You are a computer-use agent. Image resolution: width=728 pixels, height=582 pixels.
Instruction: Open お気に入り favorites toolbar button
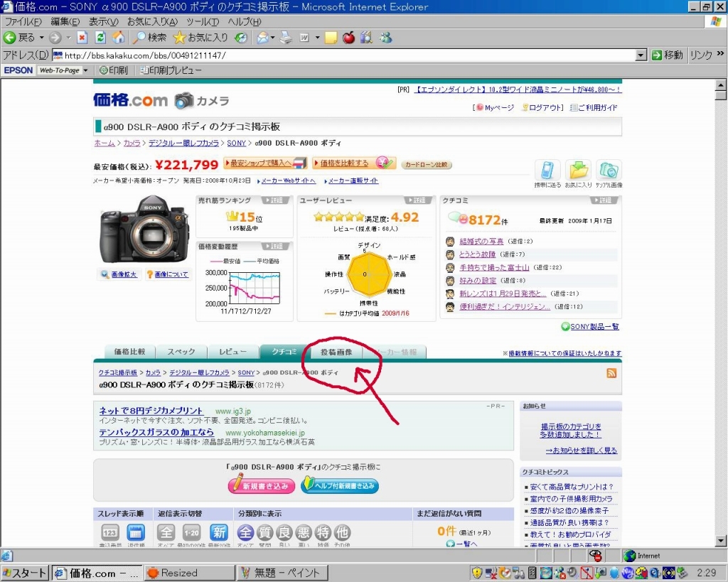click(200, 38)
